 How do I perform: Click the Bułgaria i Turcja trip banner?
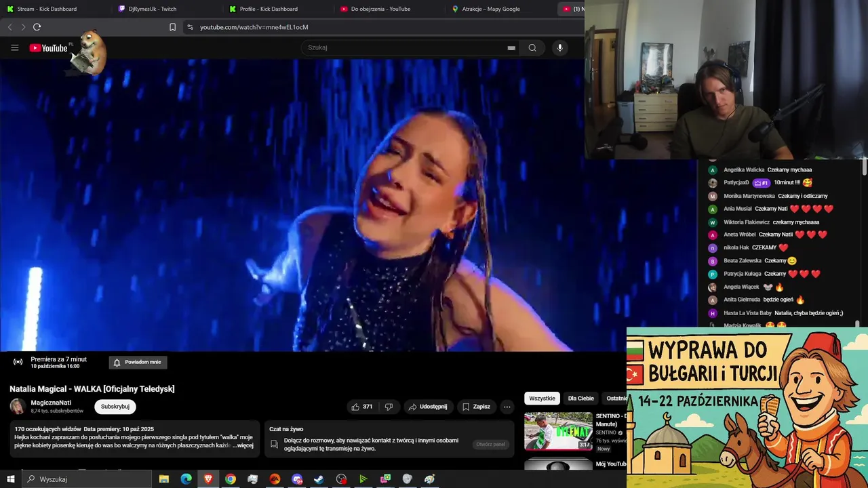747,407
